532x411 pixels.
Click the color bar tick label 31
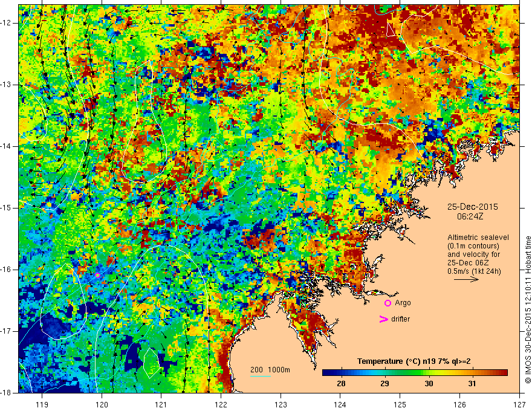[x=472, y=384]
